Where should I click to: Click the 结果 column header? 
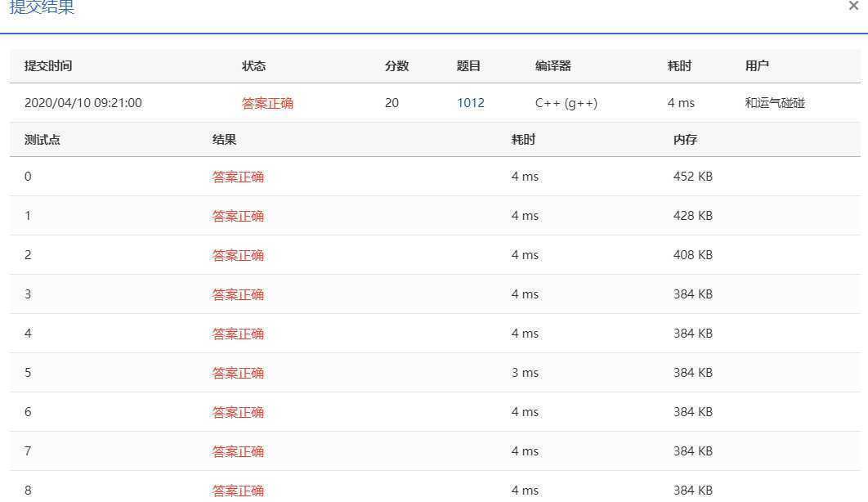[224, 140]
